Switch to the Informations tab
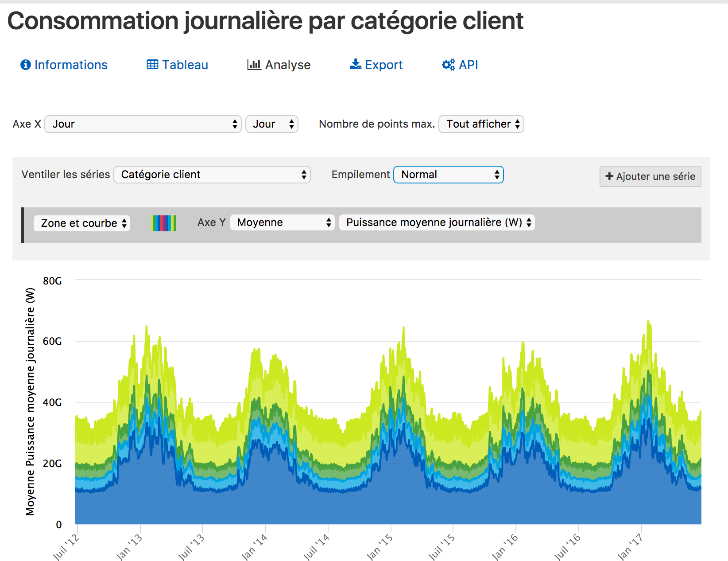The image size is (728, 561). click(71, 65)
